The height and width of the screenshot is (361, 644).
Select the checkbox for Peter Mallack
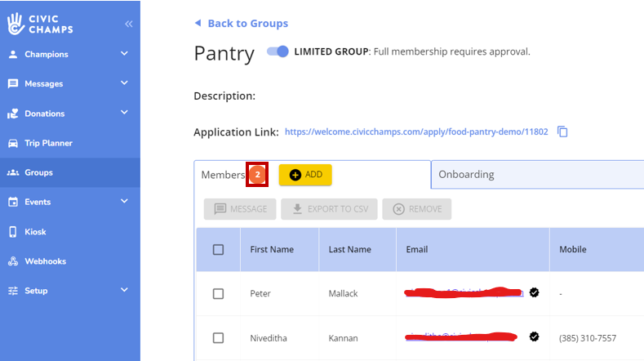[218, 293]
